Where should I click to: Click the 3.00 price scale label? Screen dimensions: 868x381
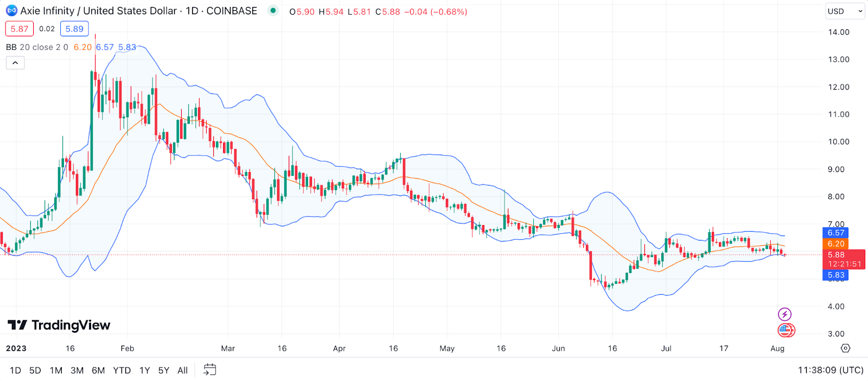point(836,334)
